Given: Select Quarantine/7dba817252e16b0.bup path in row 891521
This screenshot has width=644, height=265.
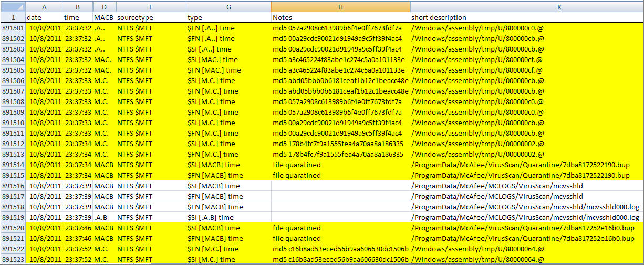Looking at the screenshot, I should [x=526, y=238].
